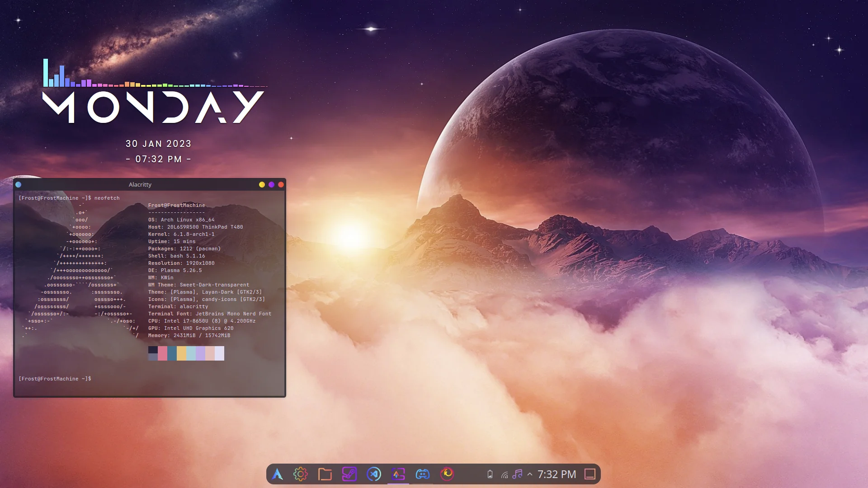The image size is (868, 488).
Task: Launch the file manager folder icon
Action: [x=325, y=474]
